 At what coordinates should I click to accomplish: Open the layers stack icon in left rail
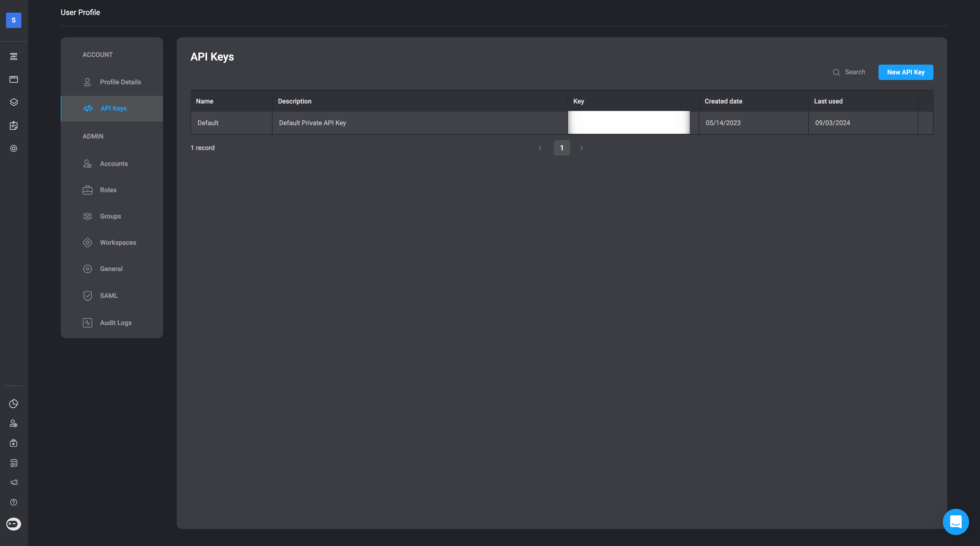tap(14, 102)
